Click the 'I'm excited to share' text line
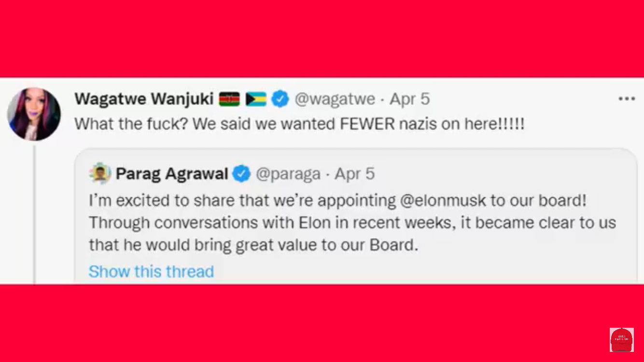This screenshot has height=362, width=644. (241, 200)
